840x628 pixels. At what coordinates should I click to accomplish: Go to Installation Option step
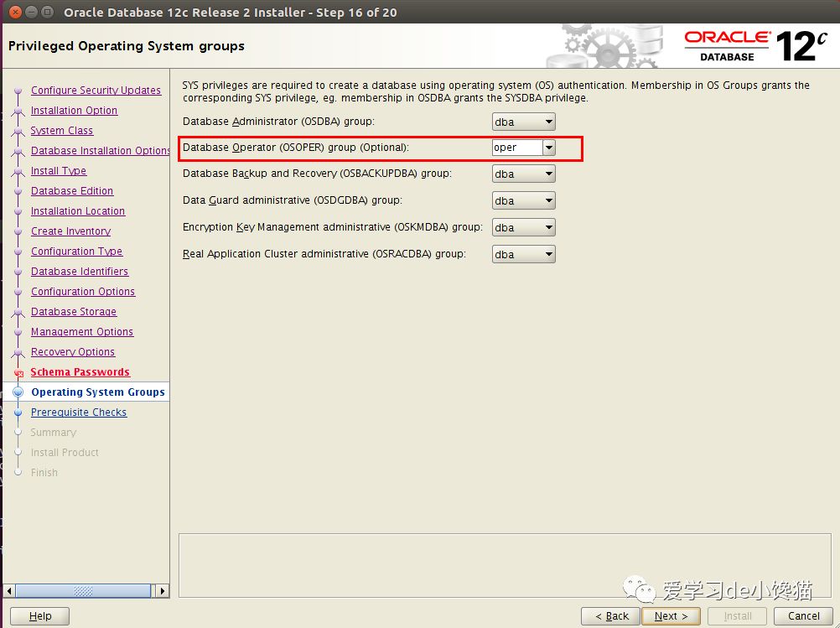74,111
